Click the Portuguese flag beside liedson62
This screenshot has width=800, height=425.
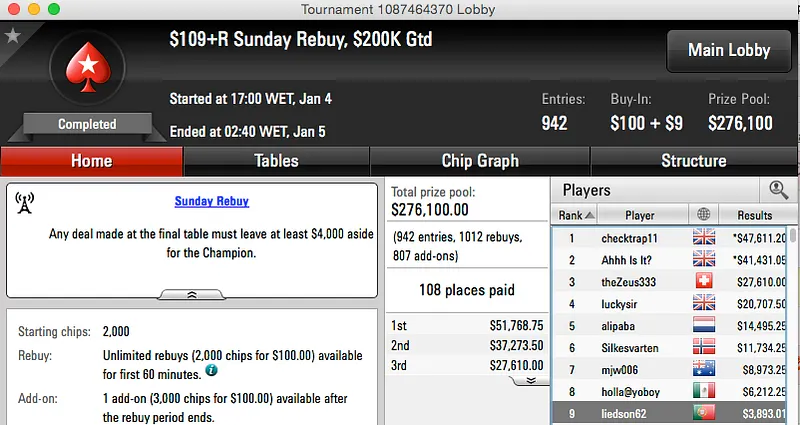703,413
